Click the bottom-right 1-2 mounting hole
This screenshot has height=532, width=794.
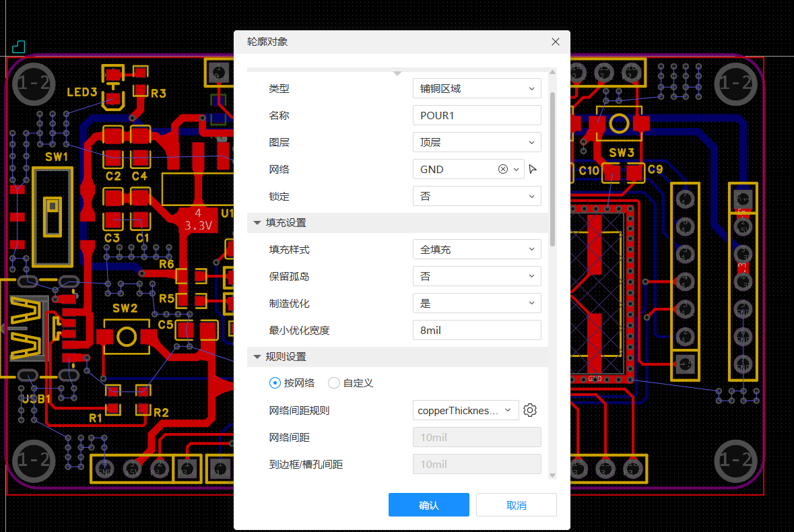[x=736, y=460]
